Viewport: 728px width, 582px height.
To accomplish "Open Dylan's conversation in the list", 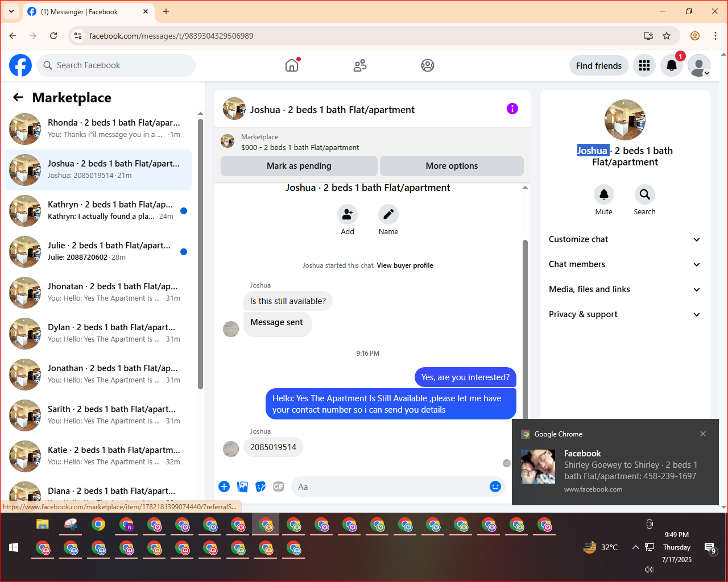I will point(98,334).
